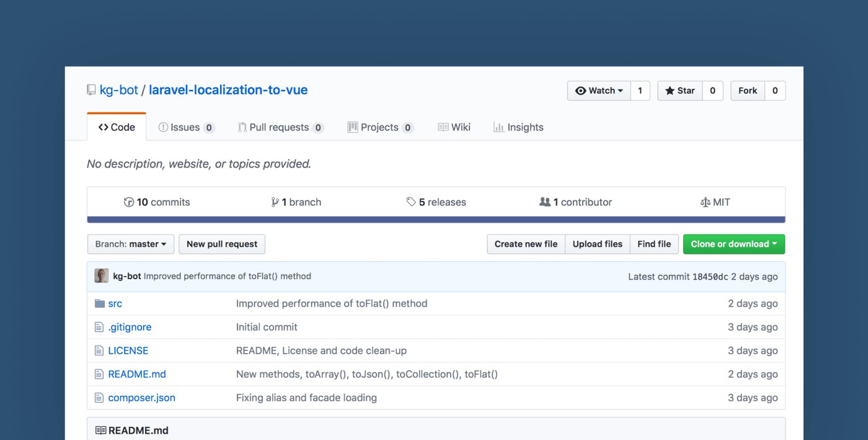Open latest commit hash 18450dc
Image resolution: width=868 pixels, height=440 pixels.
[x=711, y=277]
